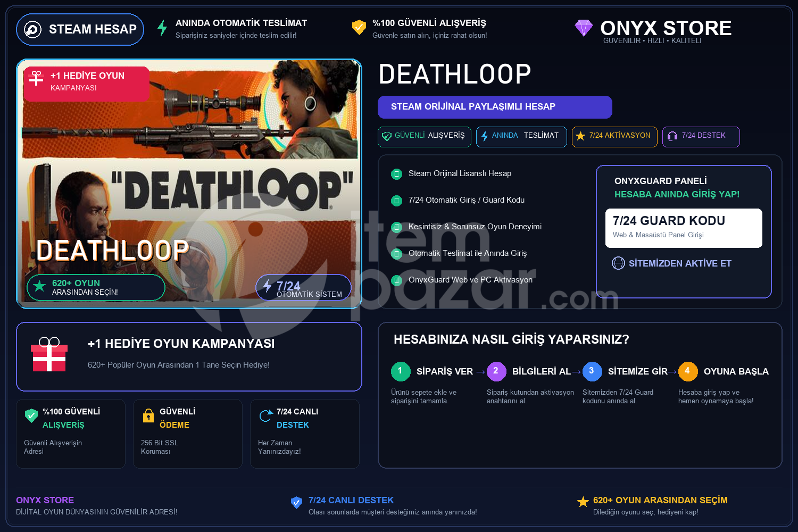798x532 pixels.
Task: Click the SİTEMİZDEN AKTİVE ET link
Action: pyautogui.click(x=680, y=263)
